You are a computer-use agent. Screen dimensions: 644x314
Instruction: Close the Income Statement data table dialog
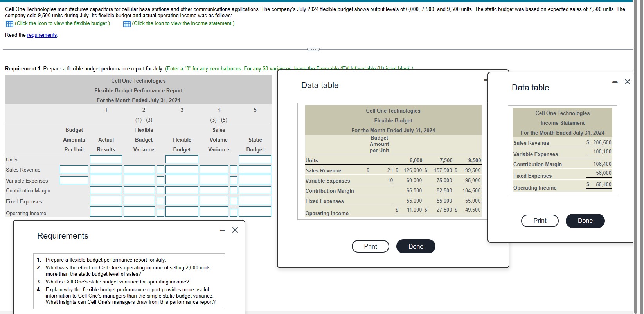pos(628,82)
